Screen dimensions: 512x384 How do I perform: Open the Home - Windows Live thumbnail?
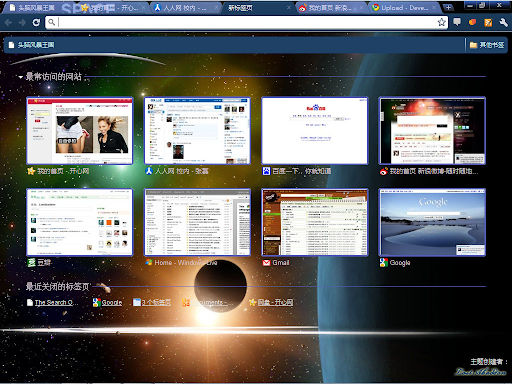[x=197, y=222]
